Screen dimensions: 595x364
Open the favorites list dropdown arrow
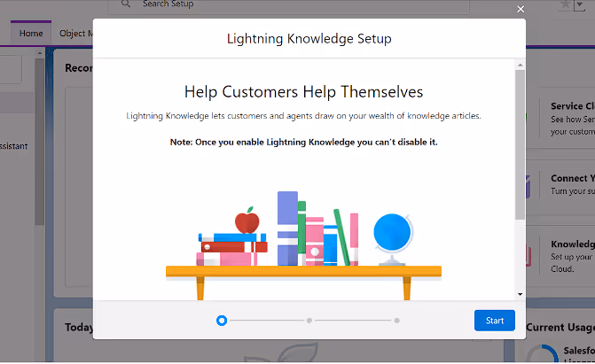[579, 4]
